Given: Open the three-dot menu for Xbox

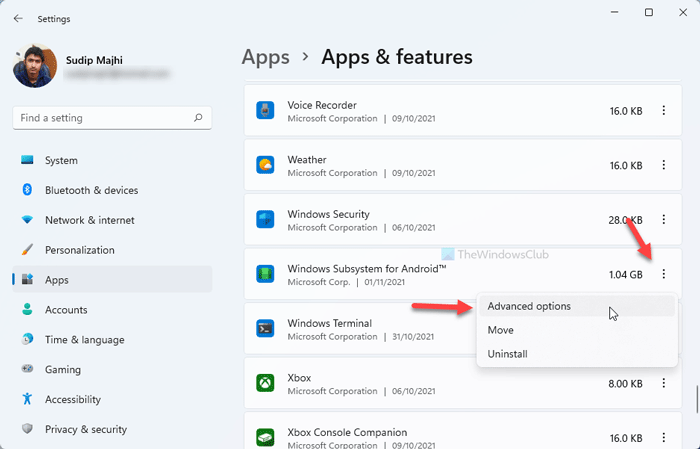Looking at the screenshot, I should 664,383.
